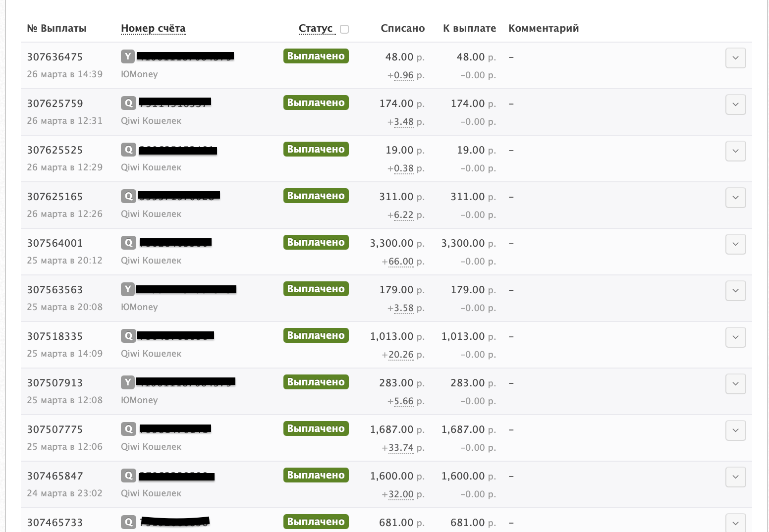Click Выплачено badge for payout 307625759
The image size is (769, 532).
316,103
